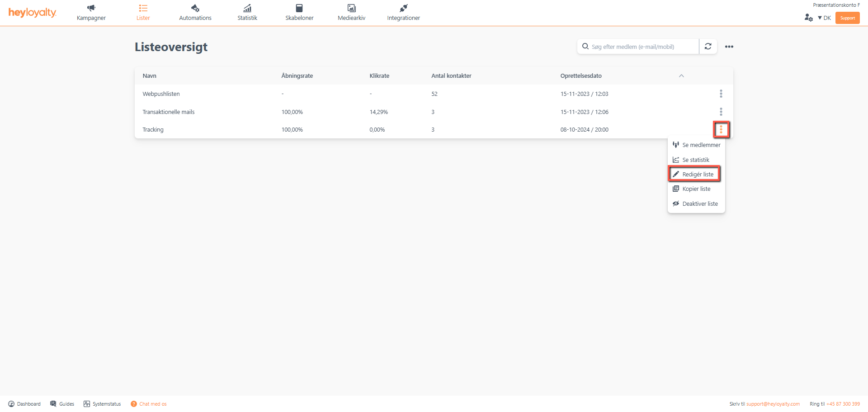Choose Deaktiver liste in the menu
The height and width of the screenshot is (412, 868).
[x=699, y=204]
